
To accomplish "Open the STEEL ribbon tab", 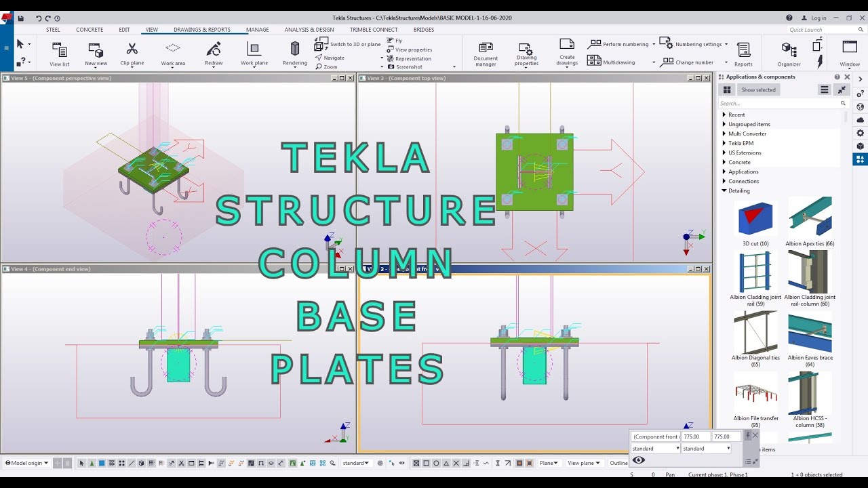I will point(53,30).
